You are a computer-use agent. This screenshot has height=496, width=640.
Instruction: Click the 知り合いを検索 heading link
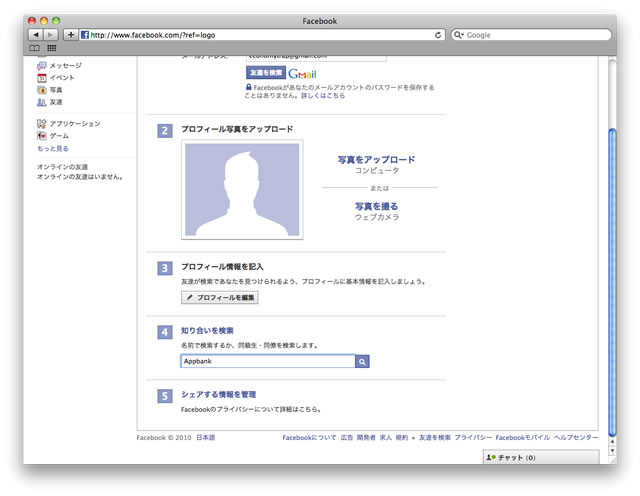pos(207,331)
